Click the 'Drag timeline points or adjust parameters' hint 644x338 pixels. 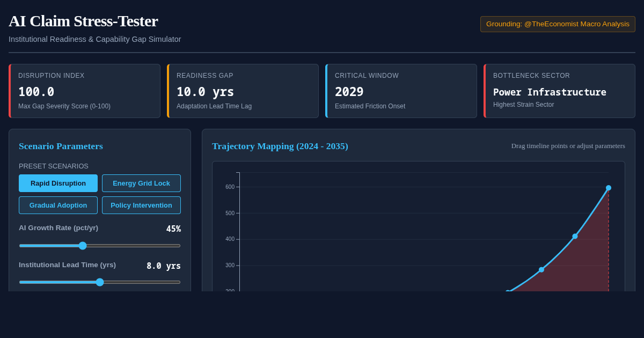568,146
